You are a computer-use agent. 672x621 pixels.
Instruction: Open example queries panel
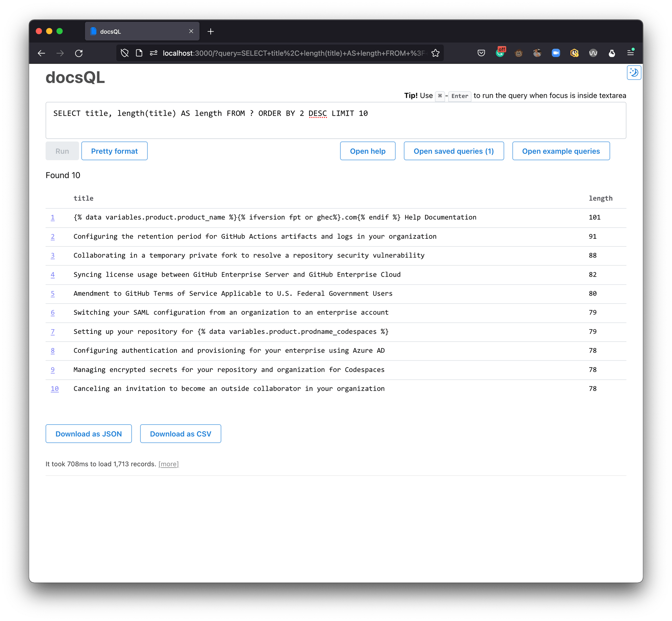560,151
